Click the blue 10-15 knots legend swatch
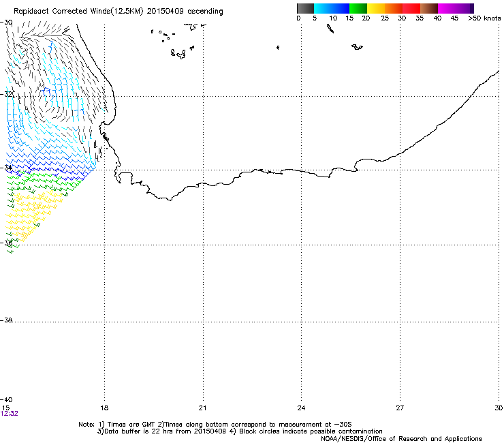The image size is (504, 443). coord(341,8)
